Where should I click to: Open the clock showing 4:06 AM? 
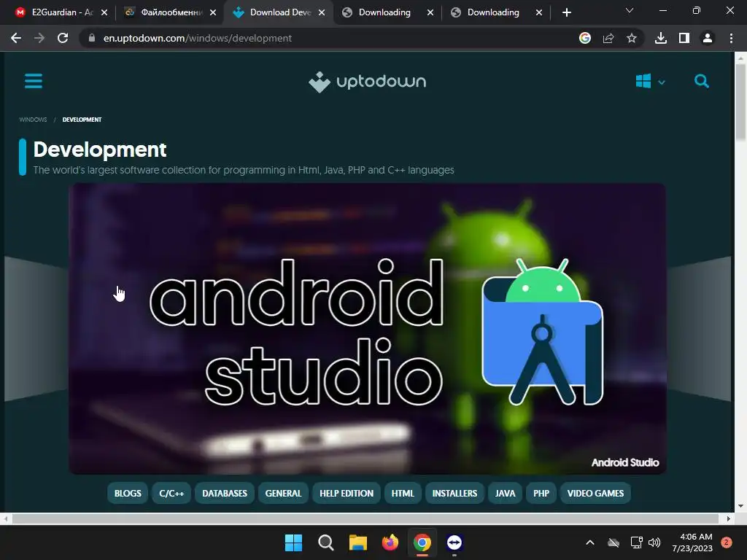(692, 542)
